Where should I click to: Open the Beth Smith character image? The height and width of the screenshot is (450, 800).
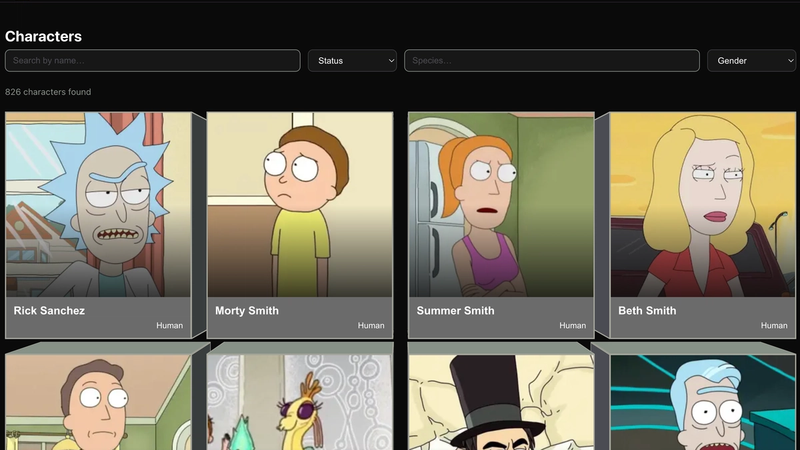[703, 205]
